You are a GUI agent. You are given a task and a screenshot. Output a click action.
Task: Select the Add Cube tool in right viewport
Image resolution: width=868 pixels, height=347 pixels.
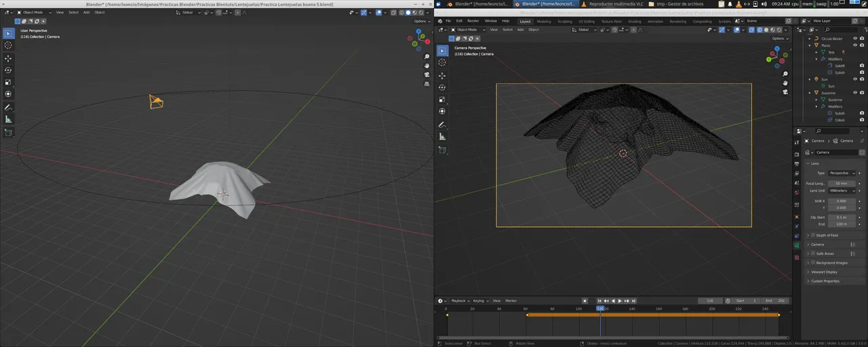442,150
